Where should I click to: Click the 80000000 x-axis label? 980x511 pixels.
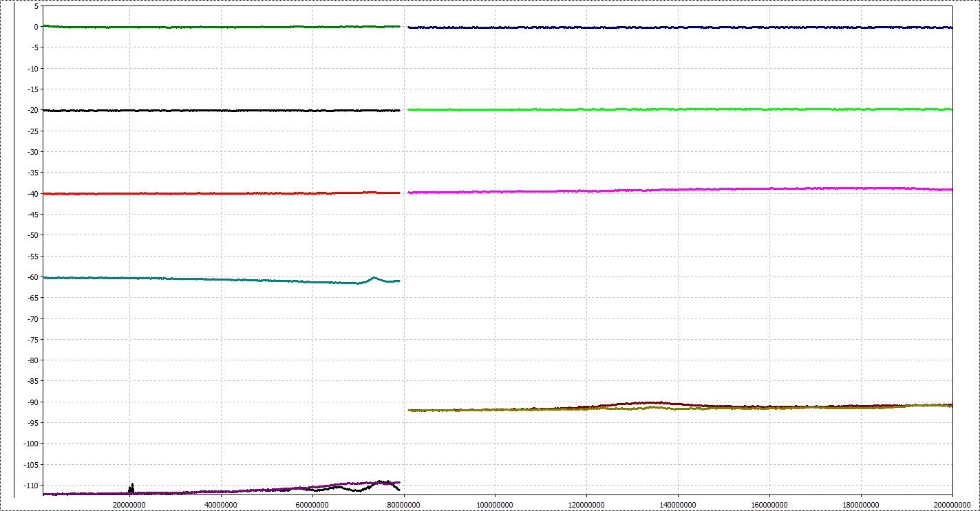(x=403, y=504)
